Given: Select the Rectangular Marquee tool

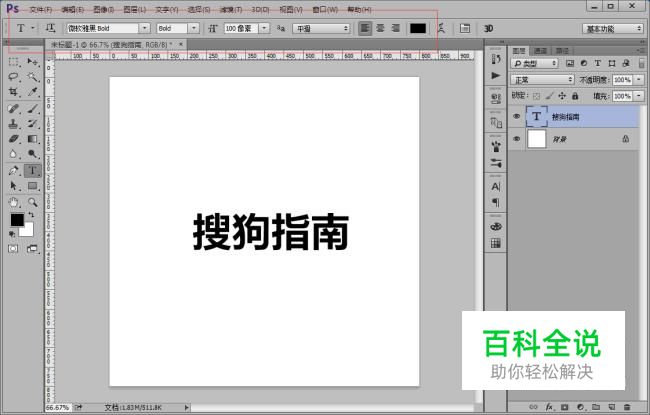Looking at the screenshot, I should 13,62.
